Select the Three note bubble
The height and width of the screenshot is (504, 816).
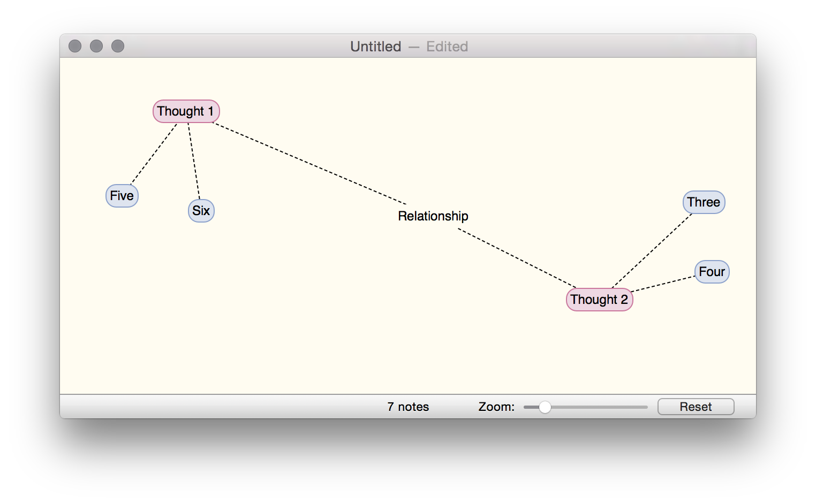click(x=704, y=202)
